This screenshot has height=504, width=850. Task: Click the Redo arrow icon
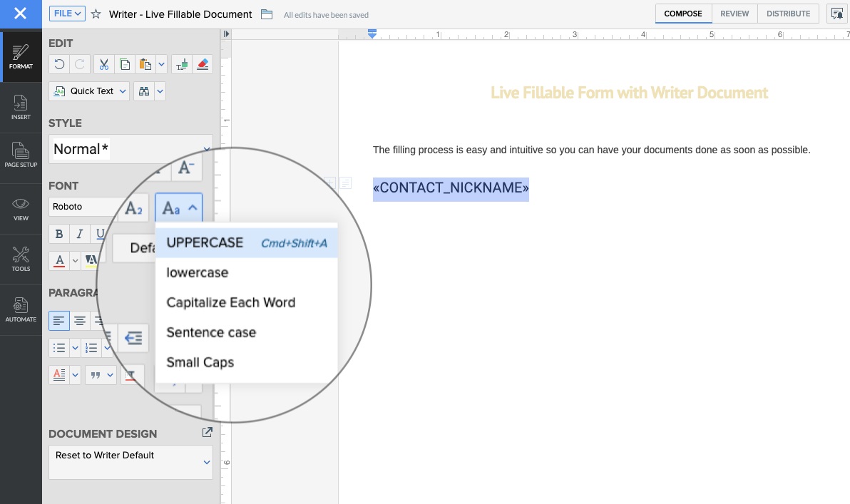coord(80,64)
